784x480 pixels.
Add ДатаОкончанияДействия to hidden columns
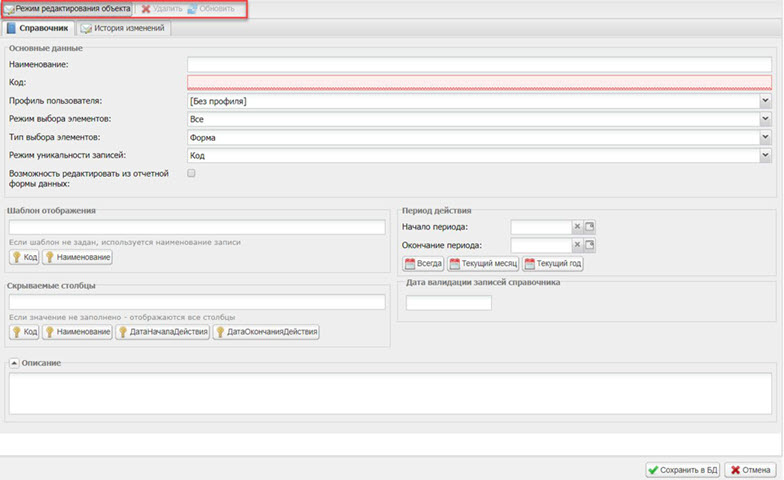coord(266,332)
